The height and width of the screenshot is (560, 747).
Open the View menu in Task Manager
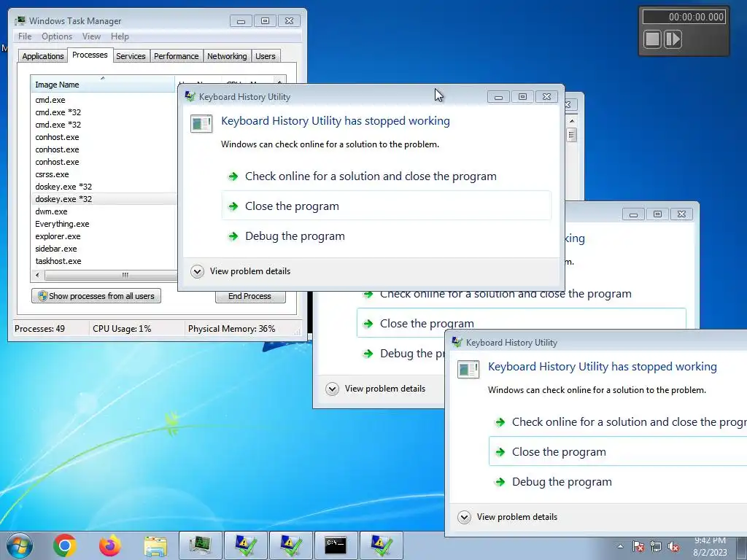(x=91, y=36)
